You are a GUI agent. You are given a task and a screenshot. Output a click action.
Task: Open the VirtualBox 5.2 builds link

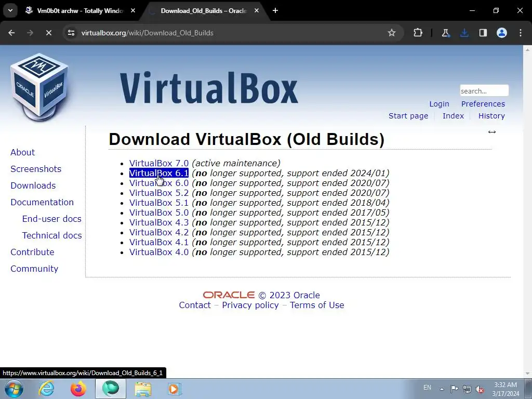point(159,193)
